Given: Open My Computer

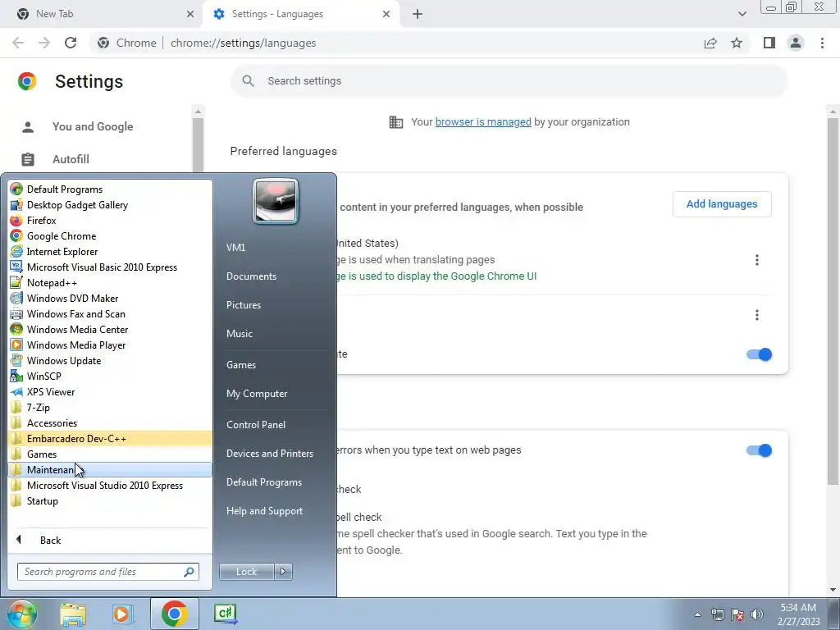Looking at the screenshot, I should pos(257,394).
